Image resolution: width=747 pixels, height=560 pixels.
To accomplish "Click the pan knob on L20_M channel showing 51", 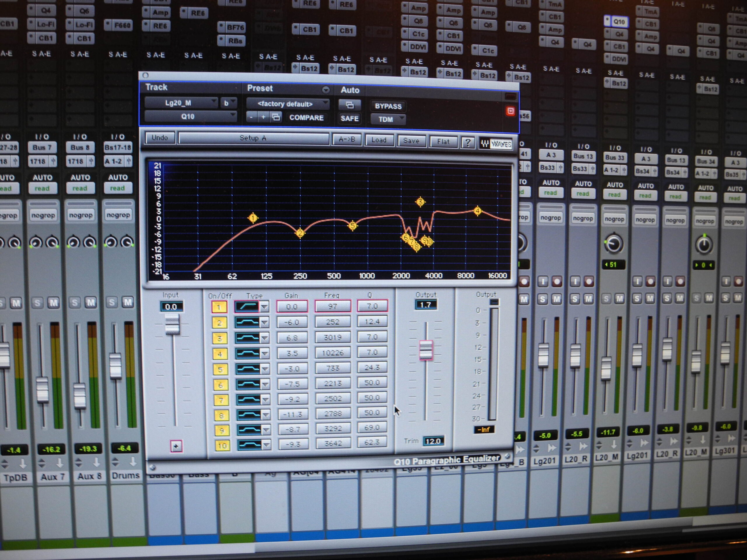I will [614, 244].
